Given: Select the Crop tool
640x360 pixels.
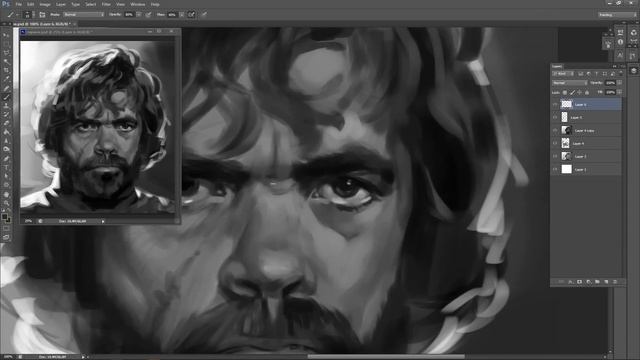Looking at the screenshot, I should [x=7, y=70].
